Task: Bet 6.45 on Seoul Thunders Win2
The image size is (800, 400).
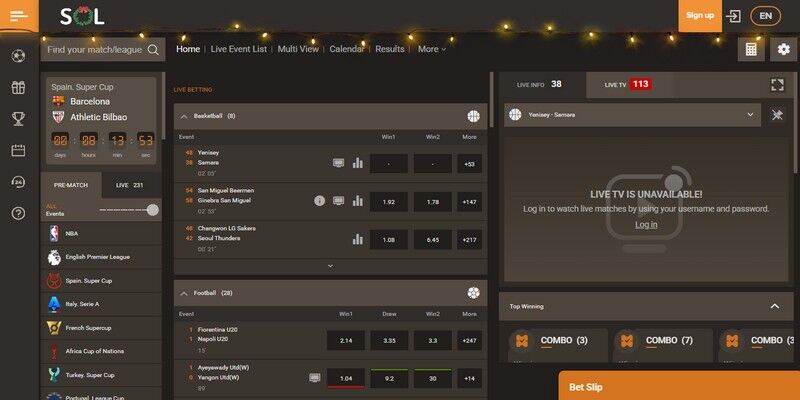Action: (x=433, y=240)
